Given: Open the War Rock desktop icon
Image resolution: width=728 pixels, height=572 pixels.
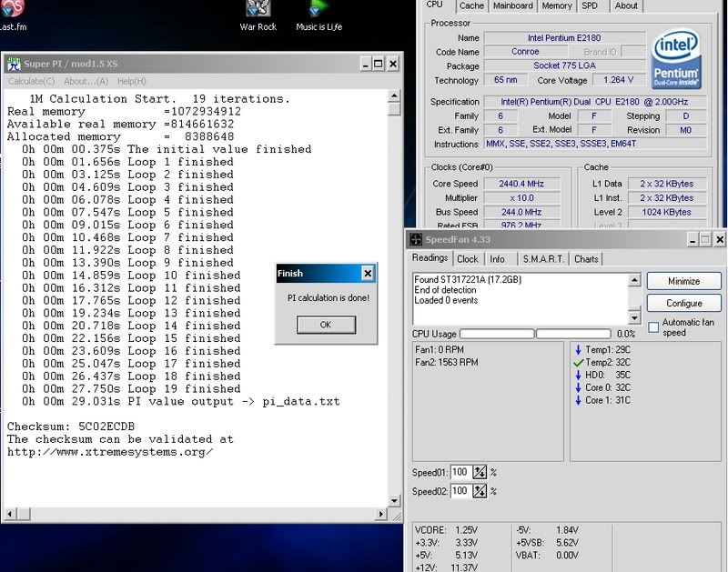Looking at the screenshot, I should 258,15.
